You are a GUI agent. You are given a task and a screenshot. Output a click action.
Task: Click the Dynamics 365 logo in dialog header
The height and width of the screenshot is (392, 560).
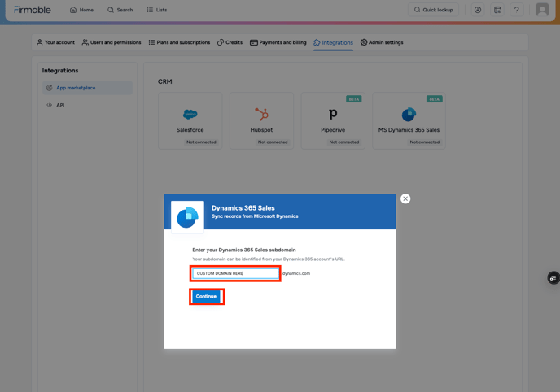pos(187,217)
